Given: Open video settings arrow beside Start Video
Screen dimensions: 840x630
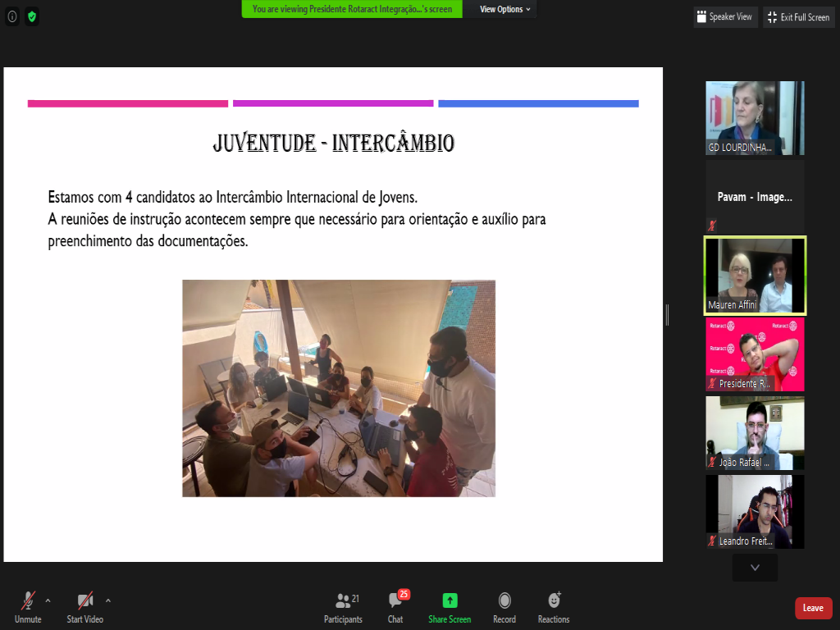Looking at the screenshot, I should [x=108, y=600].
